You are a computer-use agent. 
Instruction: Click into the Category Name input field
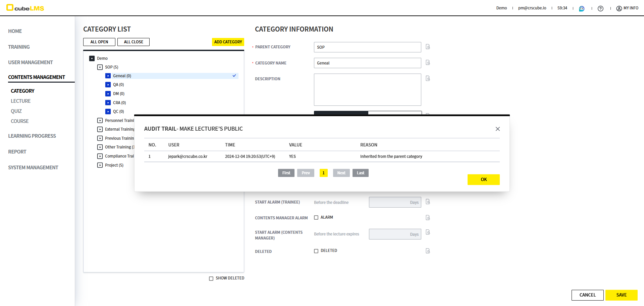pyautogui.click(x=367, y=63)
